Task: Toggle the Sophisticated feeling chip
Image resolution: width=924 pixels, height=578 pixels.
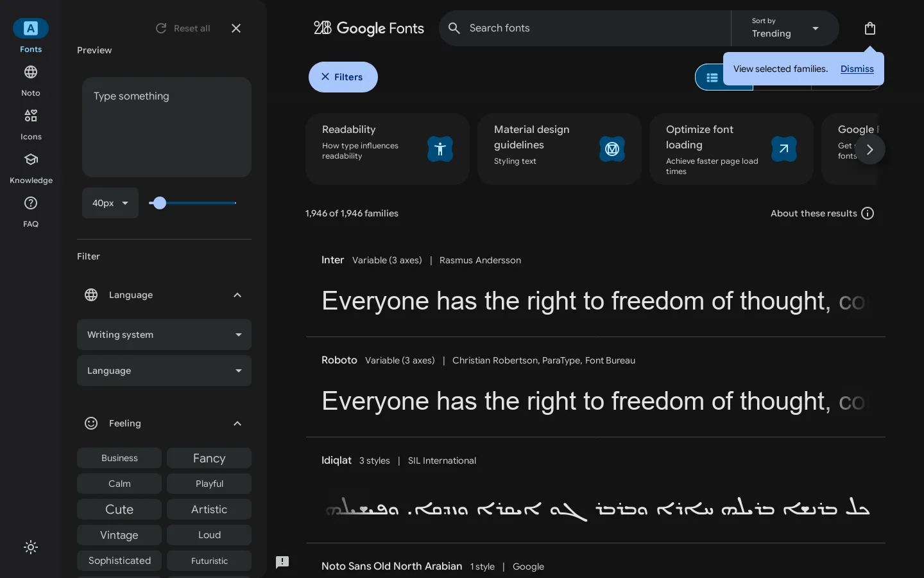Action: 119,561
